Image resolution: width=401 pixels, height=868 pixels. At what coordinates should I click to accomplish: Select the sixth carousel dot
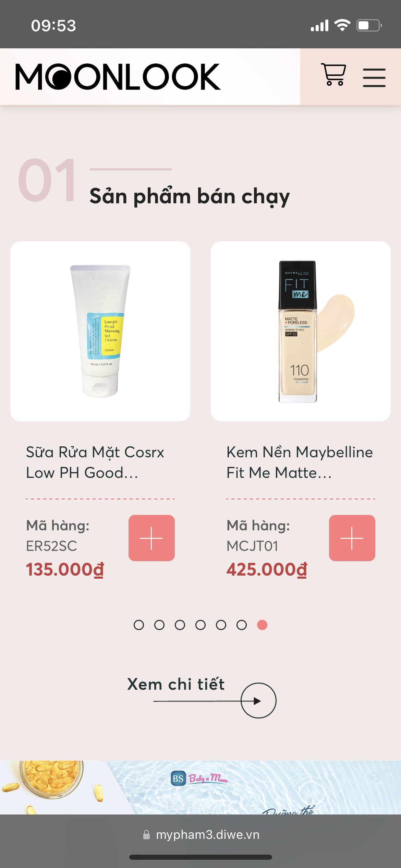click(x=242, y=625)
